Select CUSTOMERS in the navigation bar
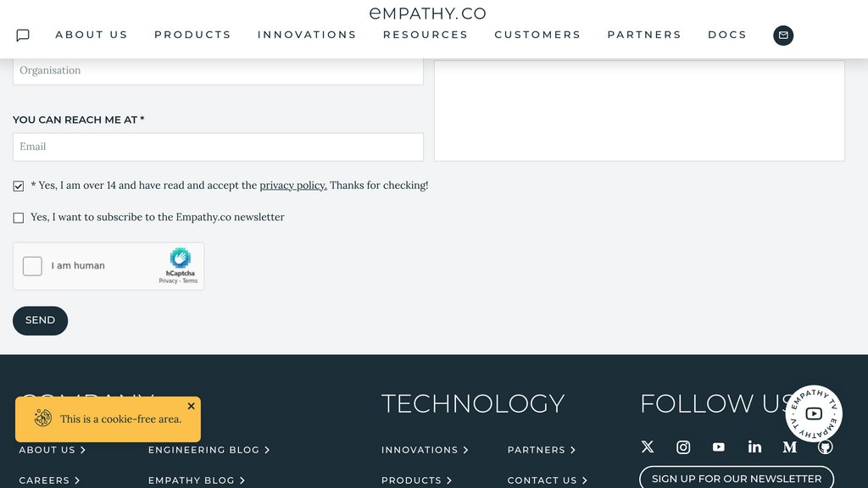Image resolution: width=868 pixels, height=488 pixels. [537, 35]
